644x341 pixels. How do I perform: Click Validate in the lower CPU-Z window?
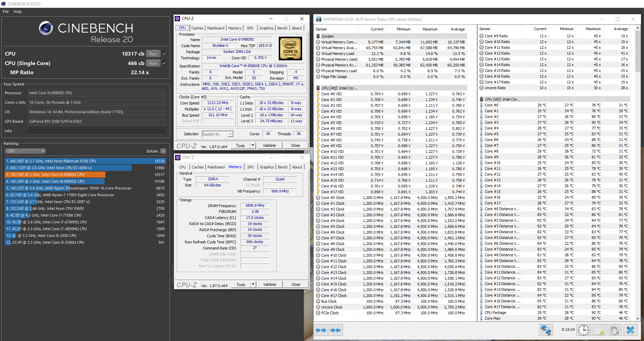pyautogui.click(x=270, y=284)
